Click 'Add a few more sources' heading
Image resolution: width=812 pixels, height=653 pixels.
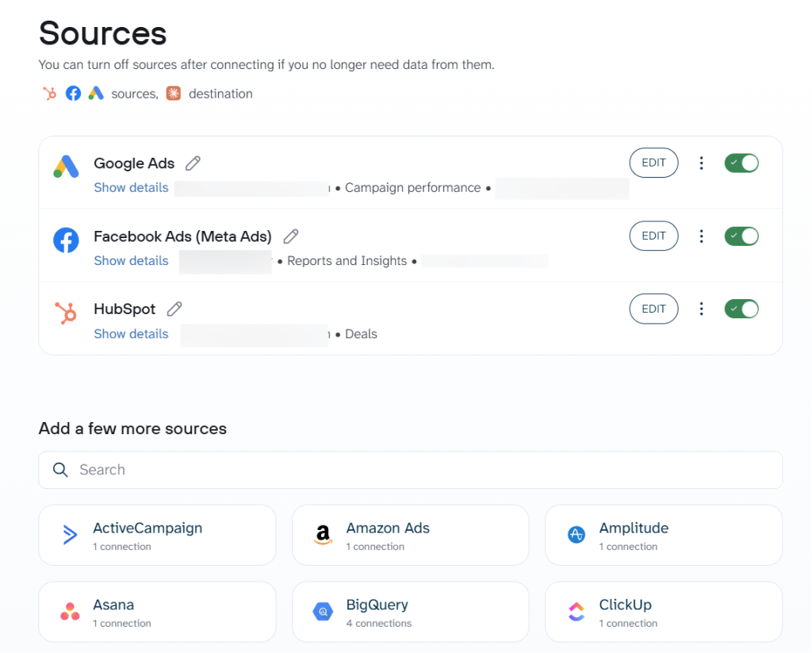pyautogui.click(x=132, y=428)
